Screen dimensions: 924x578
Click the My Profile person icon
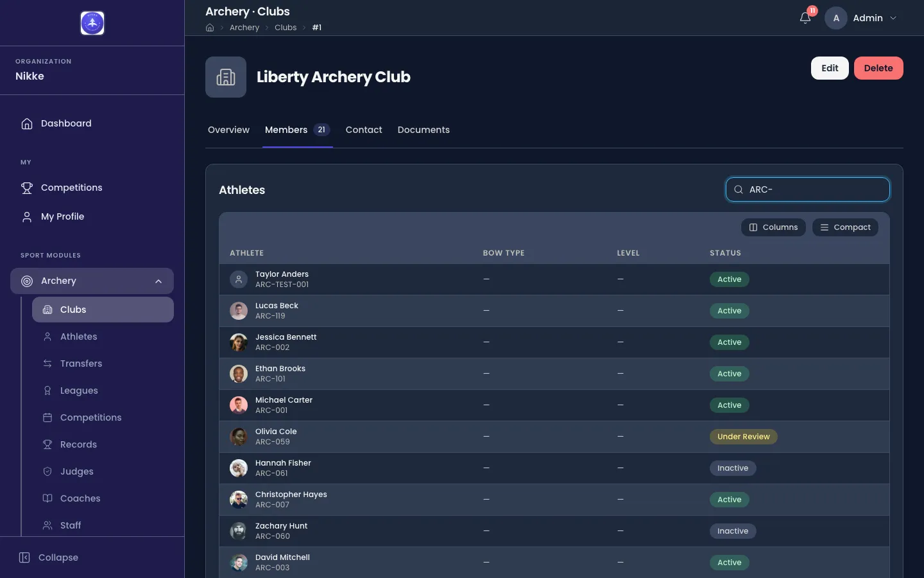[x=27, y=216]
